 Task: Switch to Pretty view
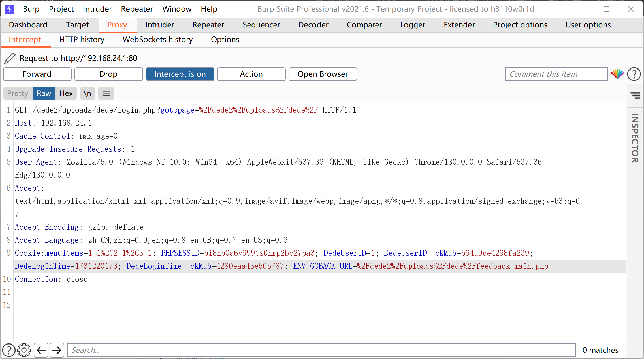[18, 93]
